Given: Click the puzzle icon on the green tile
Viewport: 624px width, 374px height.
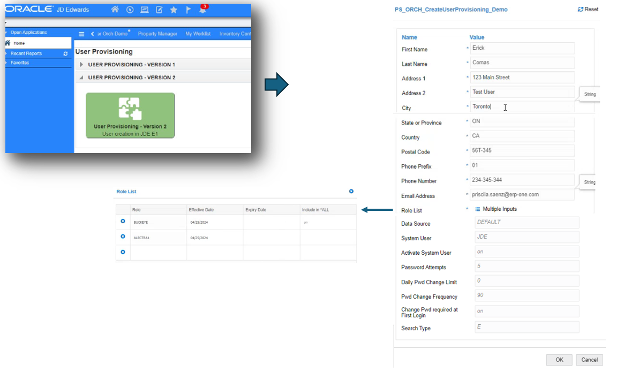Looking at the screenshot, I should click(x=130, y=108).
